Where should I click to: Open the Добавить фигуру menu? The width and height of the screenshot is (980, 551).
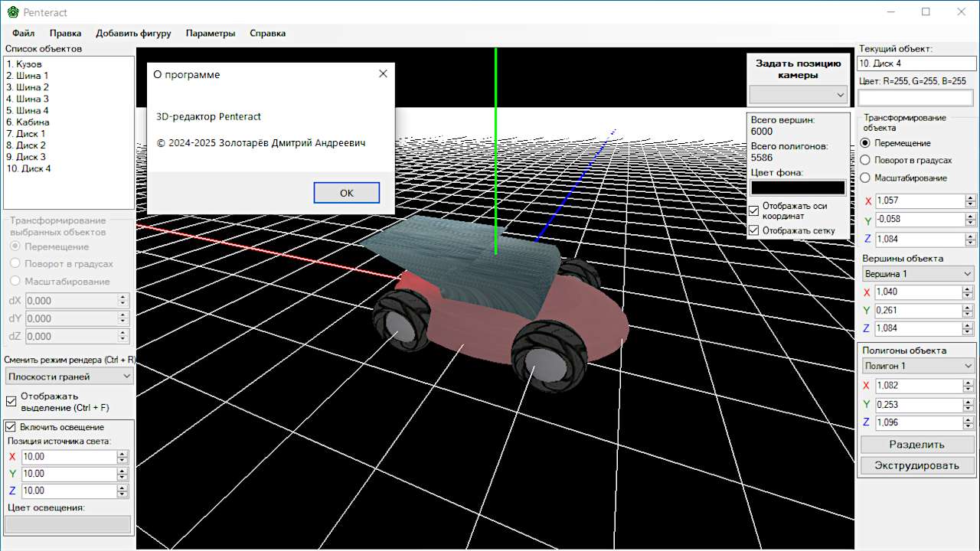(133, 34)
